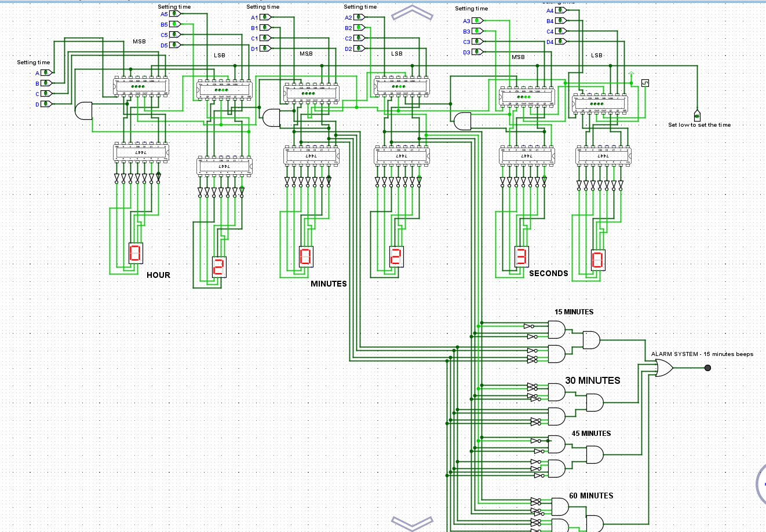
Task: Select the AND gate beside the seconds MSB counter
Action: 462,121
